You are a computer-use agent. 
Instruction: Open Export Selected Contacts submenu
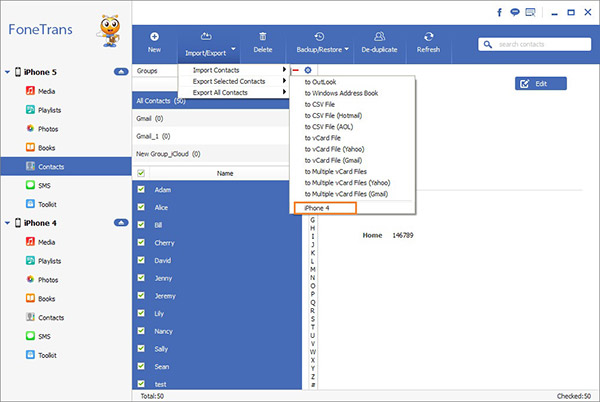click(234, 81)
